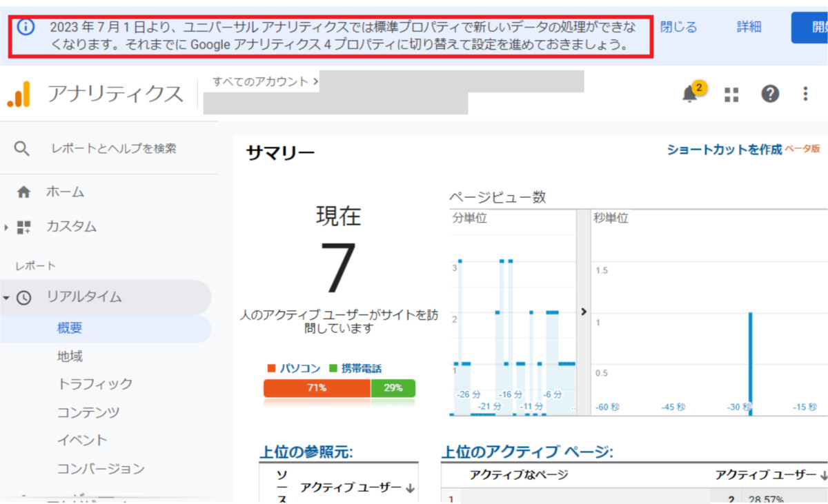Collapse the Realtime (リアルタイム) section
This screenshot has height=504, width=828.
tap(7, 298)
